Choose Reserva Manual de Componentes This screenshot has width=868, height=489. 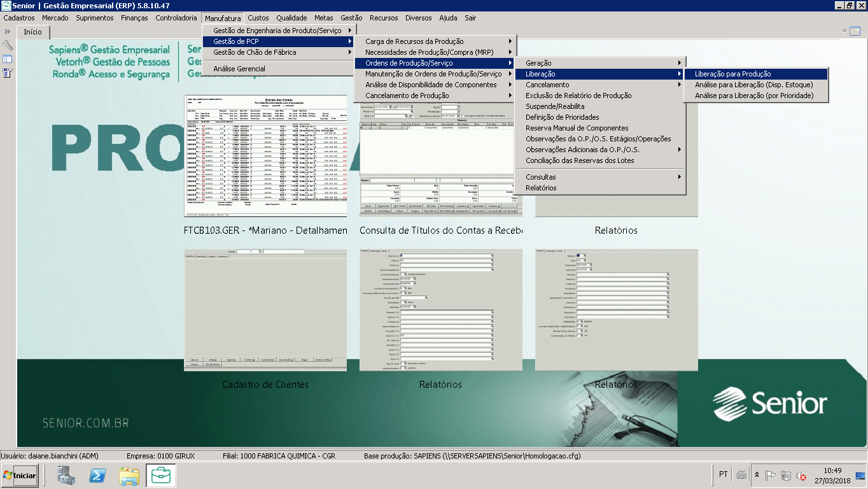(x=600, y=128)
